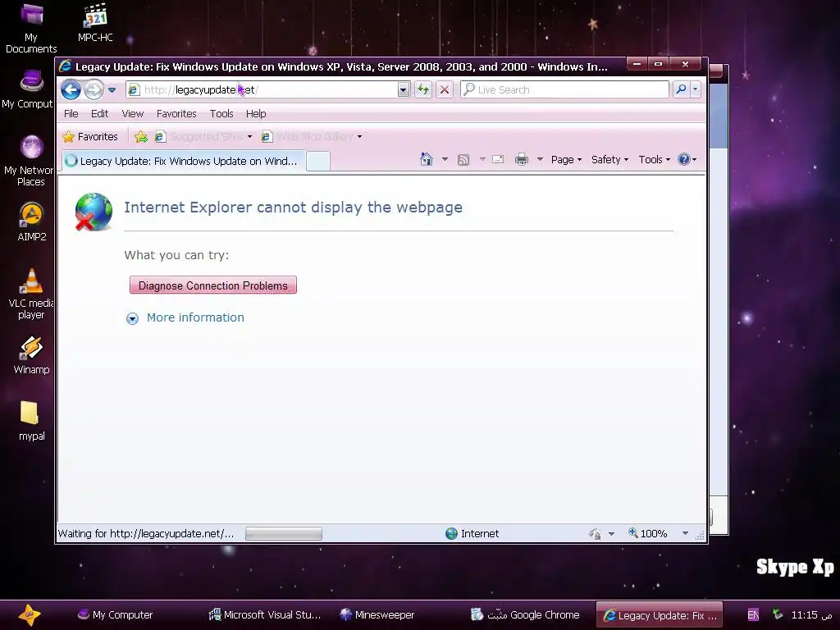
Task: Click the 11:15 taskbar clock
Action: [811, 615]
